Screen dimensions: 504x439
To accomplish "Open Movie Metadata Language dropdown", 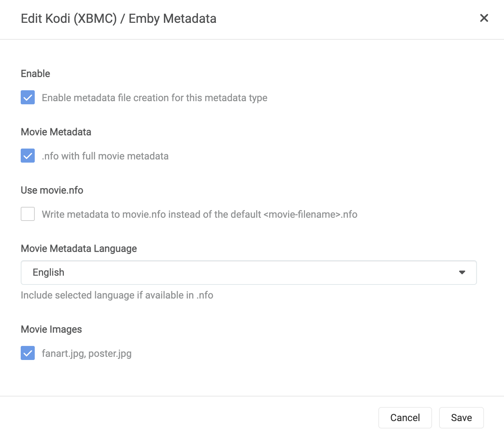I will [248, 273].
